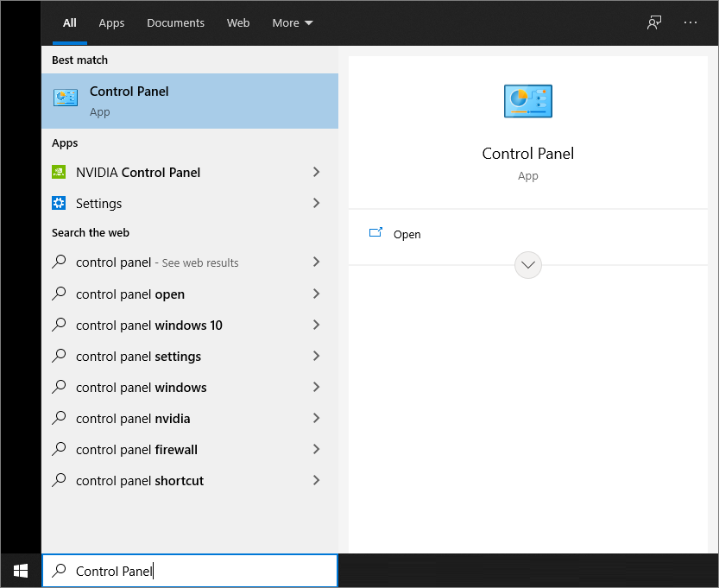Choose the 'control panel open' web suggestion

point(190,294)
